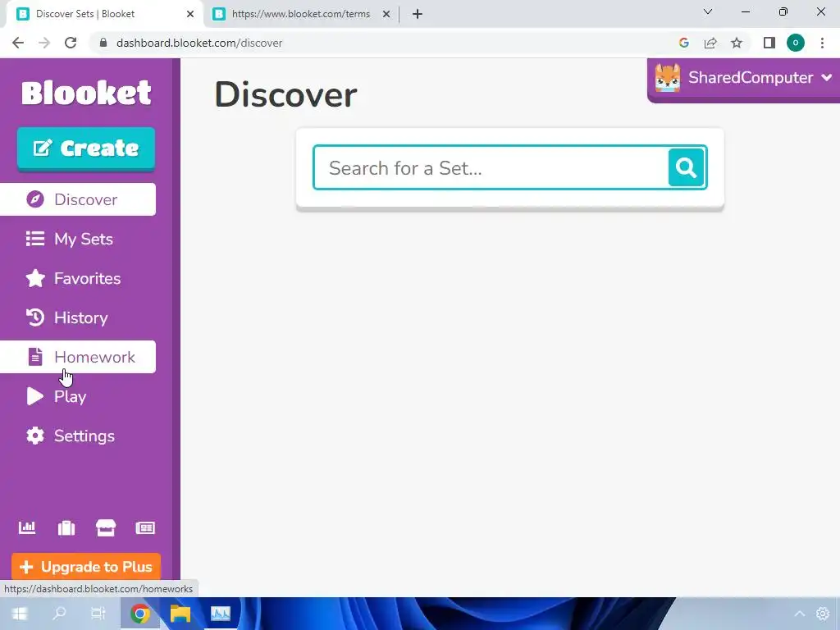This screenshot has height=630, width=840.
Task: Click the share page icon
Action: [710, 43]
